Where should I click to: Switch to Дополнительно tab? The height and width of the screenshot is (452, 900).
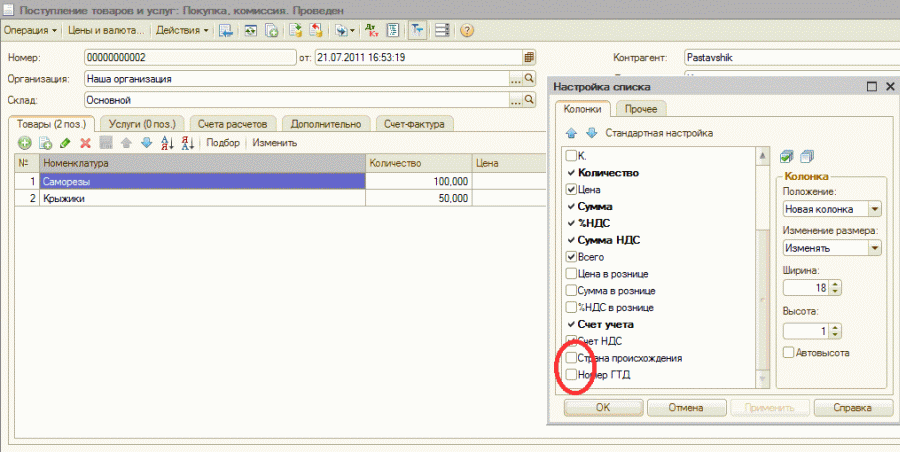(325, 124)
